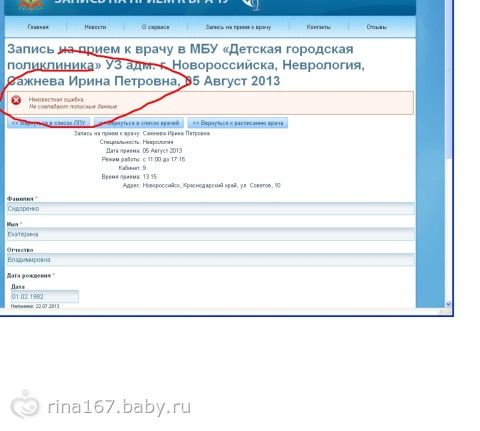Open the Новости menu item
Image resolution: width=480 pixels, height=431 pixels.
(x=95, y=27)
